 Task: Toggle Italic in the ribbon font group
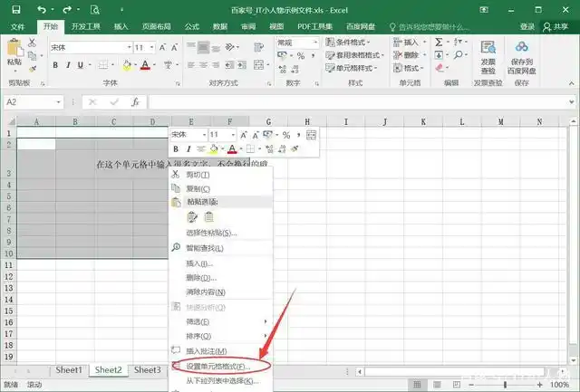(x=70, y=65)
